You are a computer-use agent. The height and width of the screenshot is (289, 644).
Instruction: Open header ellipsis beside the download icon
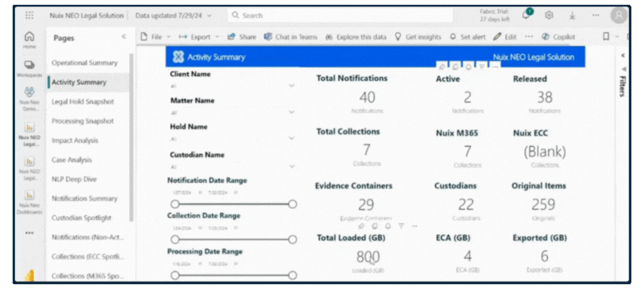(595, 15)
